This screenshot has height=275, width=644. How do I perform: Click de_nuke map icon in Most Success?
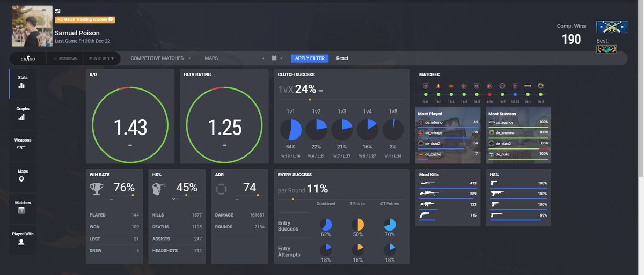pyautogui.click(x=491, y=154)
